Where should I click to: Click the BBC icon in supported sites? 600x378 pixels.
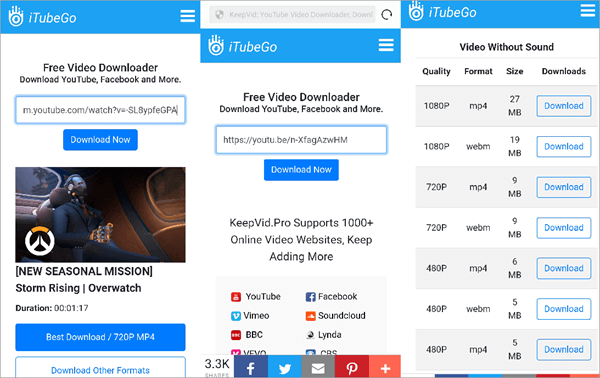(236, 335)
